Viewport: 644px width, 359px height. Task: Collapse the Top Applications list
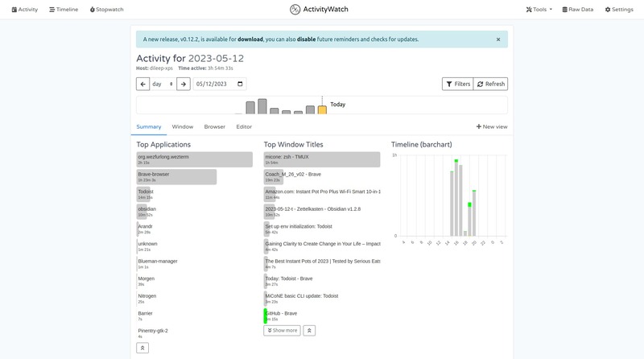[x=142, y=348]
